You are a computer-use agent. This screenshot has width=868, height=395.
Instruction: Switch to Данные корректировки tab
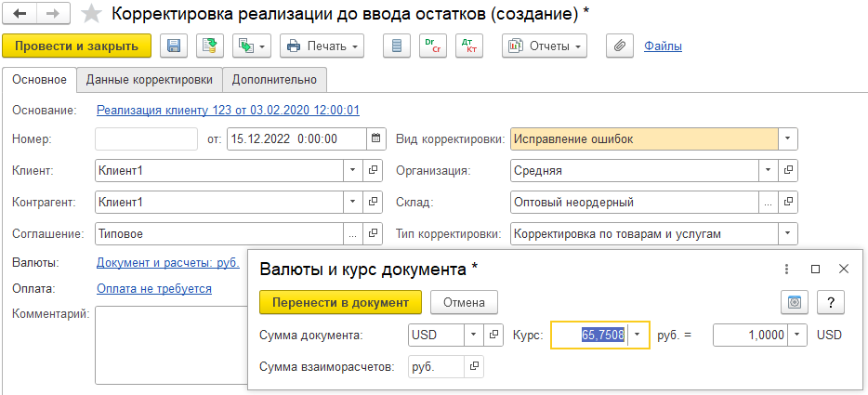[x=150, y=80]
